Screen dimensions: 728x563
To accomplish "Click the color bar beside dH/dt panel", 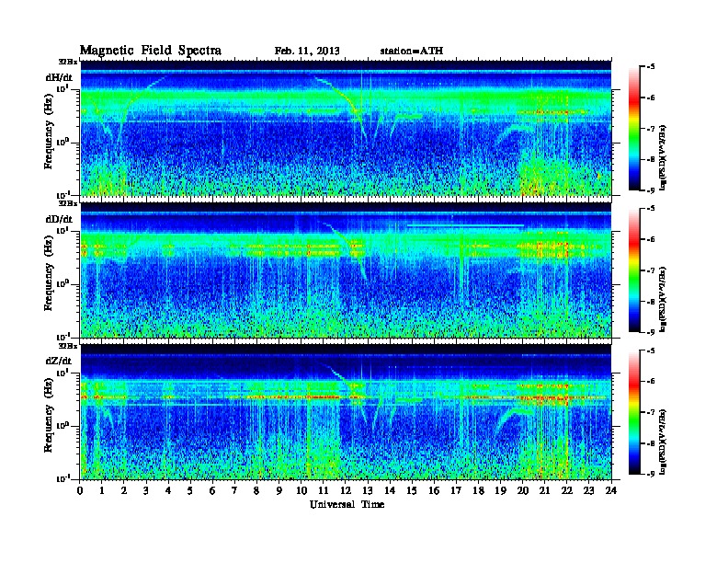I will click(634, 128).
